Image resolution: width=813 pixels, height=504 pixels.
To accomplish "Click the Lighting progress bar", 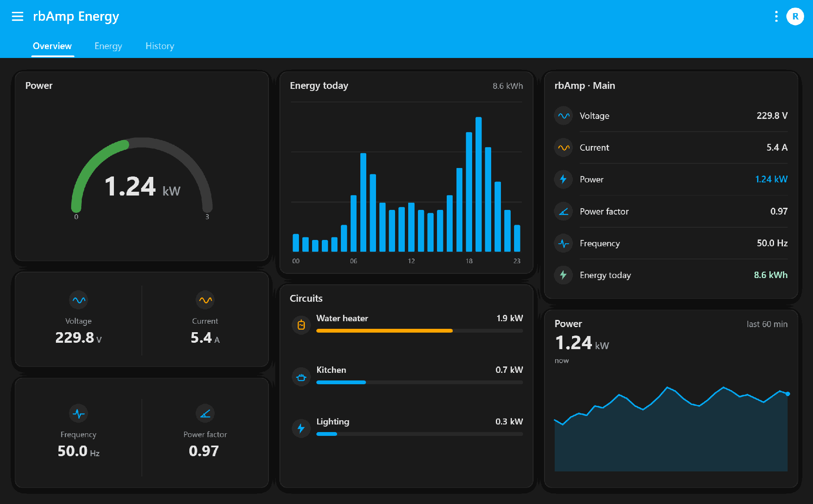I will [x=419, y=434].
